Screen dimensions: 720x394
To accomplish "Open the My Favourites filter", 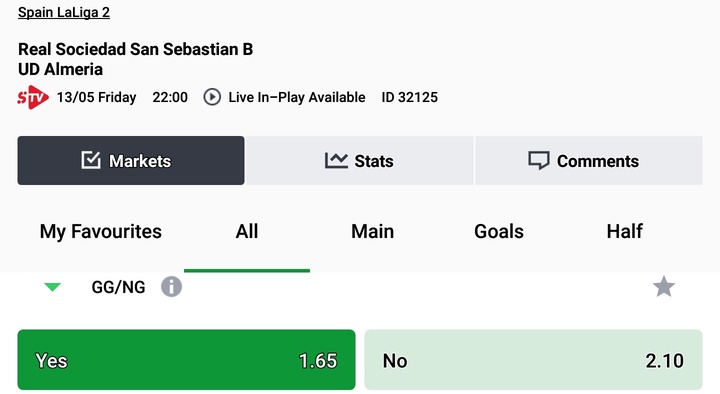I will coord(101,231).
